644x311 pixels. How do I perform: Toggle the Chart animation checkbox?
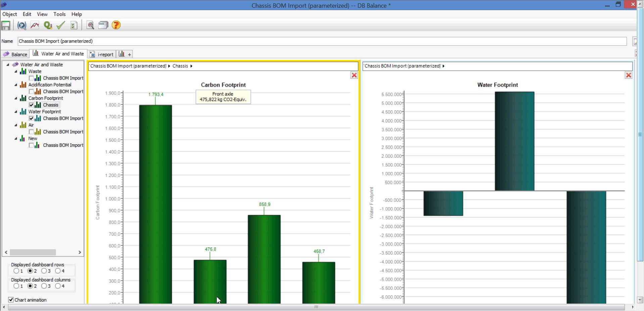point(11,300)
